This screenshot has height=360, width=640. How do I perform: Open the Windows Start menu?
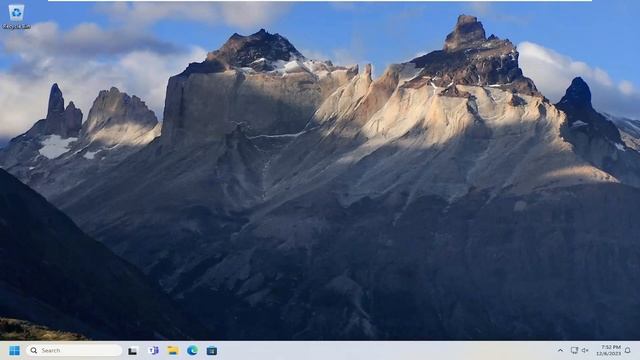(x=14, y=351)
